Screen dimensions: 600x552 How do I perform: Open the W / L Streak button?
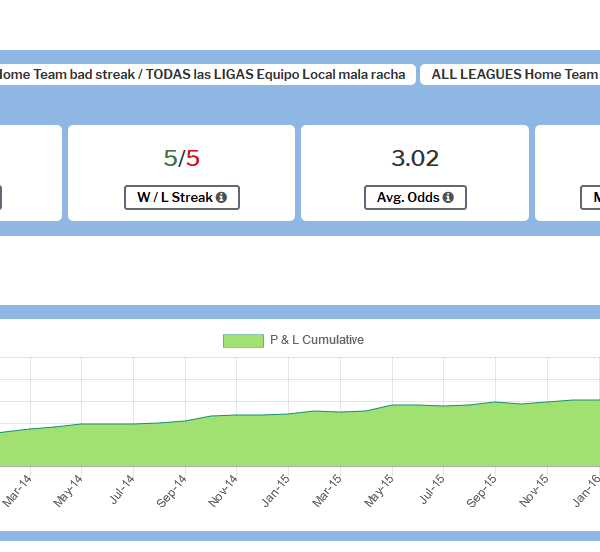(182, 197)
